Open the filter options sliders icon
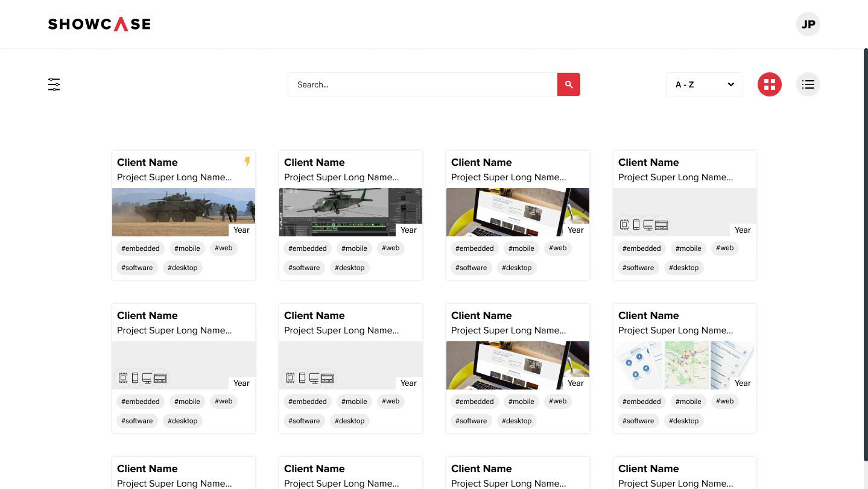The image size is (868, 489). (54, 84)
